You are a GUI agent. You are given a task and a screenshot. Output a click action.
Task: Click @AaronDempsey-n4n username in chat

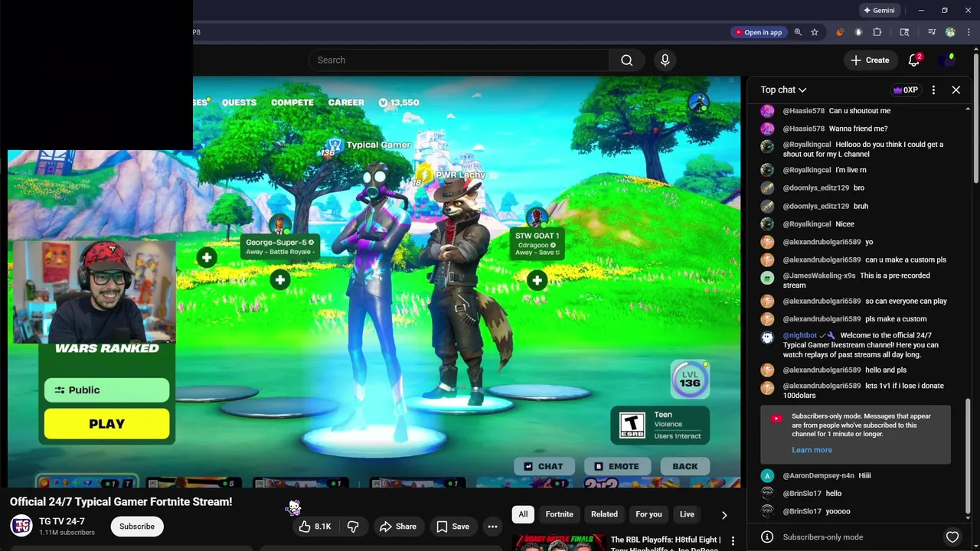(x=818, y=475)
